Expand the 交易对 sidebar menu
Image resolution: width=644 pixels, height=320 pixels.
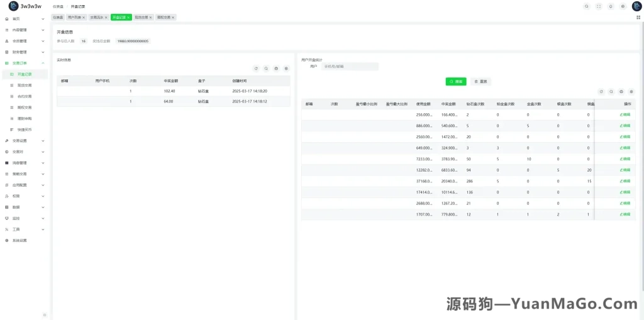[25, 152]
